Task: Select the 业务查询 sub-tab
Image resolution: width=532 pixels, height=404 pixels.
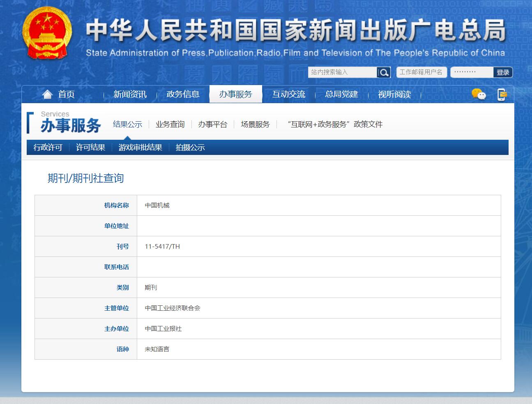Action: [x=170, y=124]
